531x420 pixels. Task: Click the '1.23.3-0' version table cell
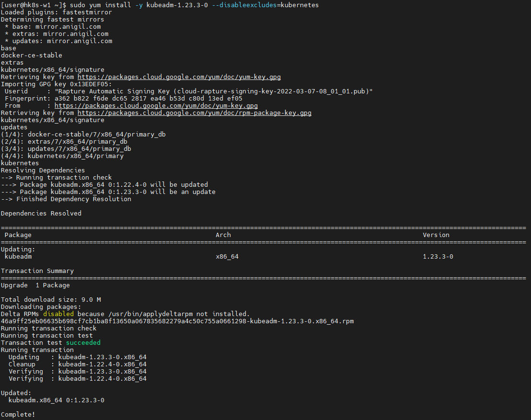[438, 257]
